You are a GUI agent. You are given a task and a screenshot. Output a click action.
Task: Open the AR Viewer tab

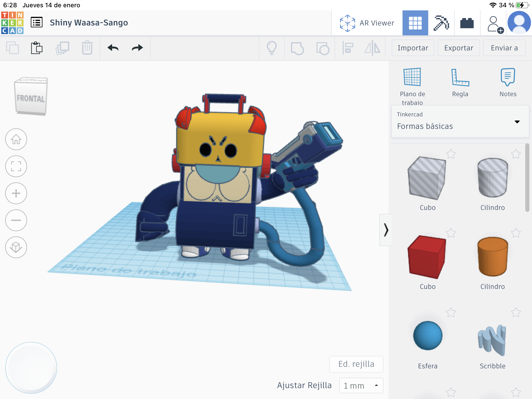pyautogui.click(x=367, y=23)
